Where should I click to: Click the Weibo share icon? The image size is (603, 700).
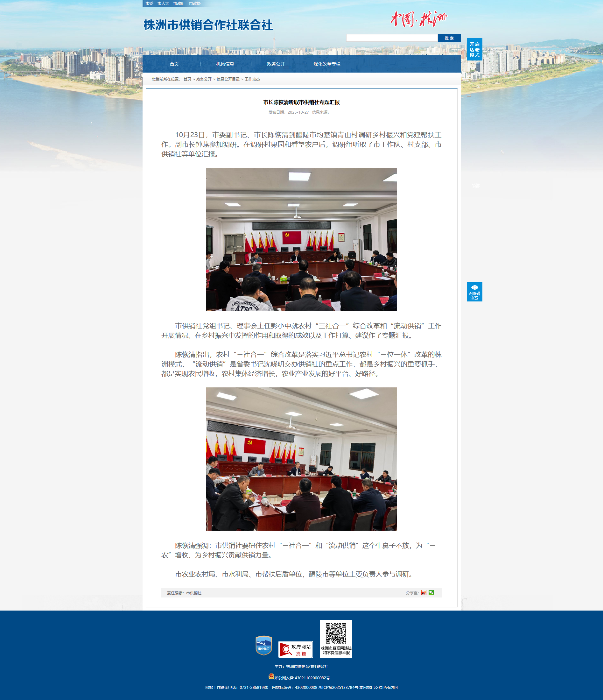point(424,593)
